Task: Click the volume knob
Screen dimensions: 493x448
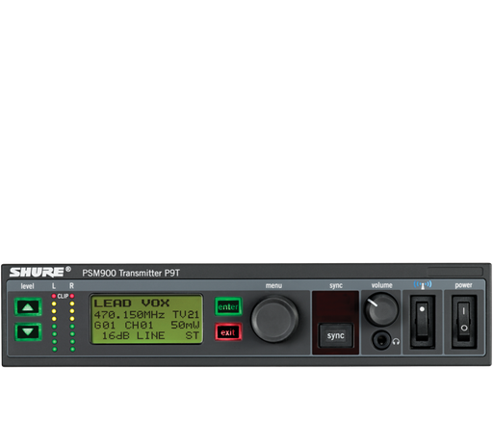Action: pyautogui.click(x=381, y=309)
